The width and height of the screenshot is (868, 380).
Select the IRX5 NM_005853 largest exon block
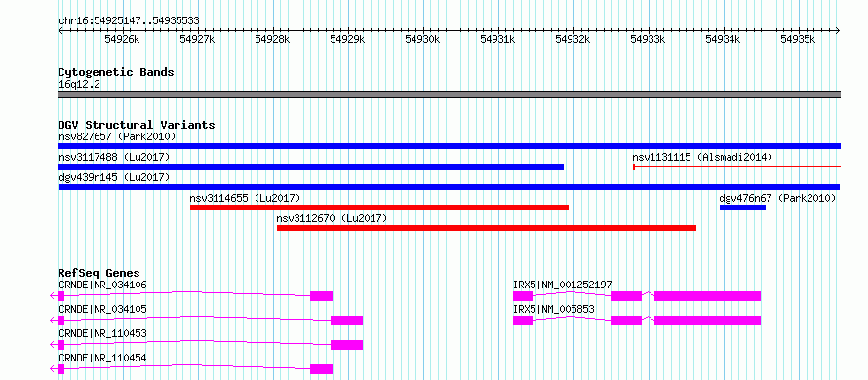707,321
